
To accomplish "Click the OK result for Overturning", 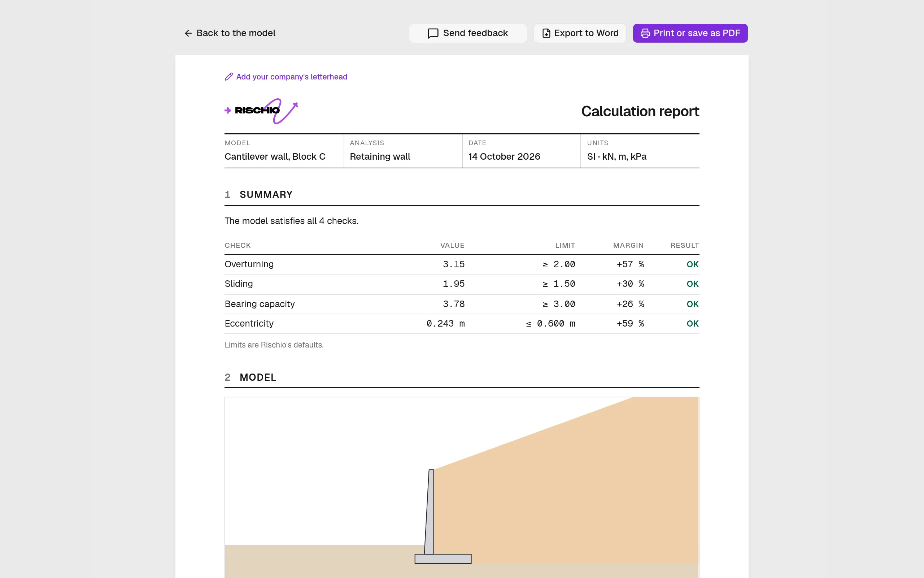I will point(693,264).
